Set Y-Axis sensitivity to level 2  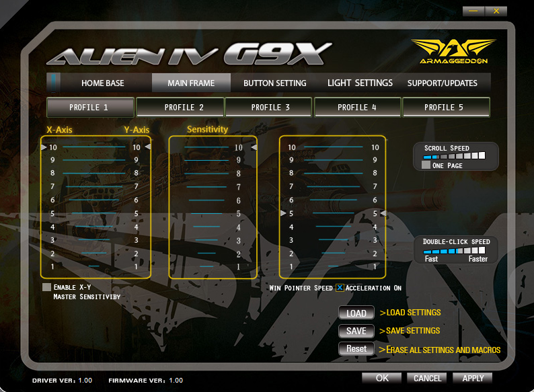click(x=137, y=253)
